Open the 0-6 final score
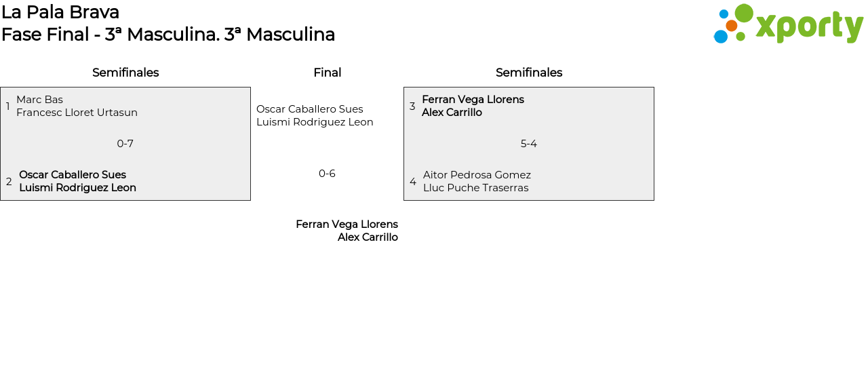Viewport: 868px width, 371px height. pos(327,174)
